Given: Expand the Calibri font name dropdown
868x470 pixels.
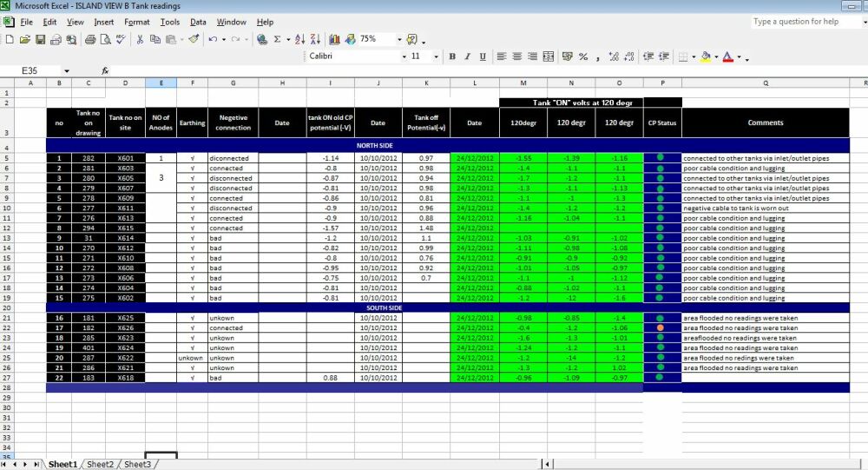Looking at the screenshot, I should point(404,56).
